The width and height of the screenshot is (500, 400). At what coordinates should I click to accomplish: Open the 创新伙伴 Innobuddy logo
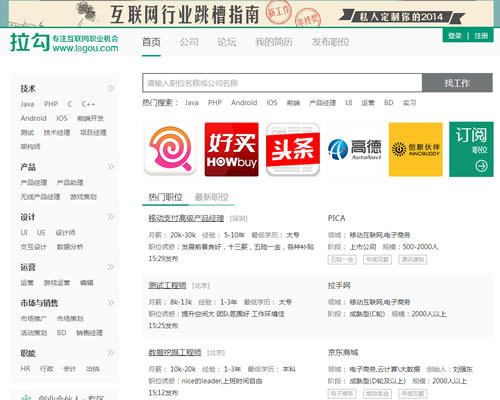coord(416,149)
